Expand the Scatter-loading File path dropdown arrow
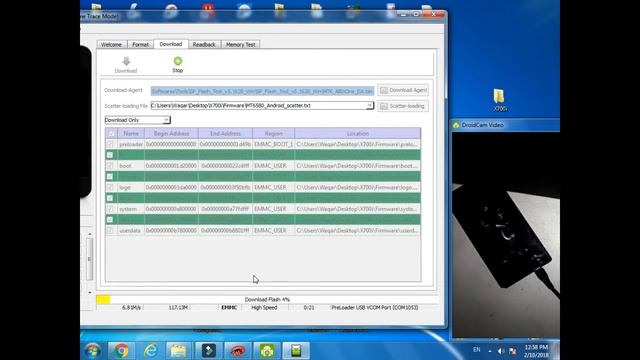The width and height of the screenshot is (640, 360). (369, 106)
